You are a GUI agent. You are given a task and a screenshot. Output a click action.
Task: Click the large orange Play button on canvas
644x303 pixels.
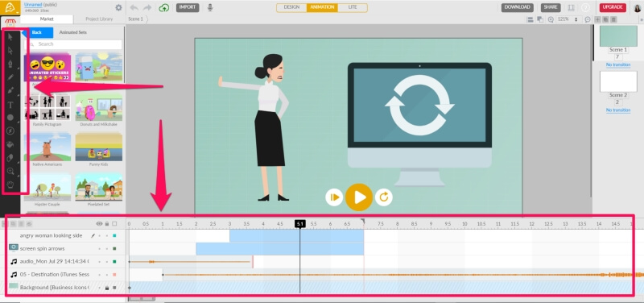tap(359, 197)
